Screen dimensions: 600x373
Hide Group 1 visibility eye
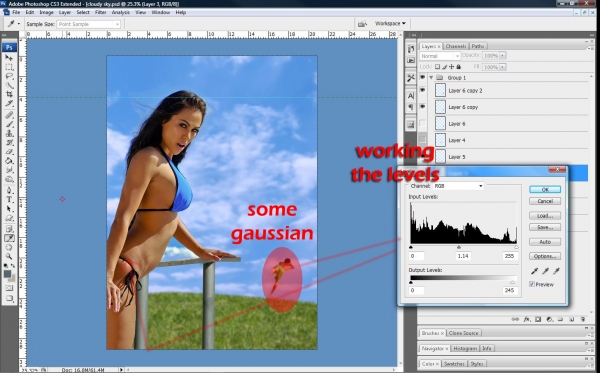click(422, 77)
